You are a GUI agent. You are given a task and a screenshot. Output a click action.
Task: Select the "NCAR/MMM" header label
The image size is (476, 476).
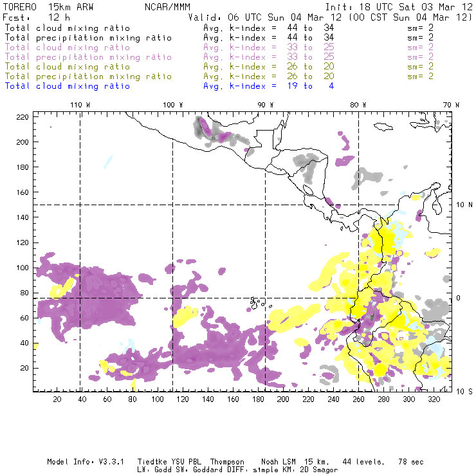[x=167, y=7]
